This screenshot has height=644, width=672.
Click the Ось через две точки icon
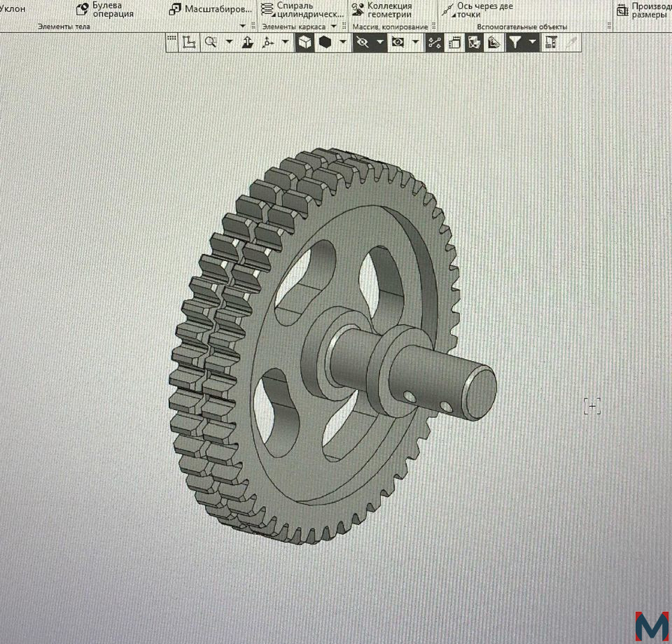pyautogui.click(x=447, y=9)
